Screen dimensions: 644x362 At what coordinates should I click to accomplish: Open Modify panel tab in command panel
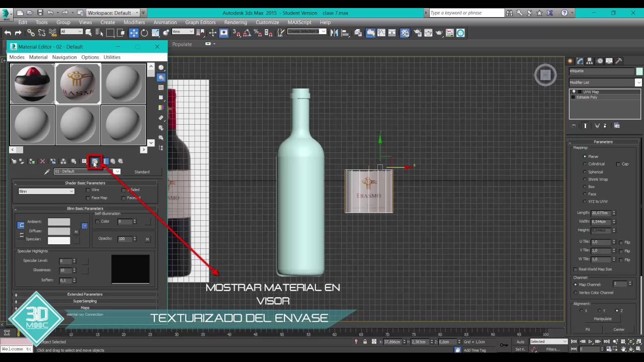pyautogui.click(x=580, y=61)
